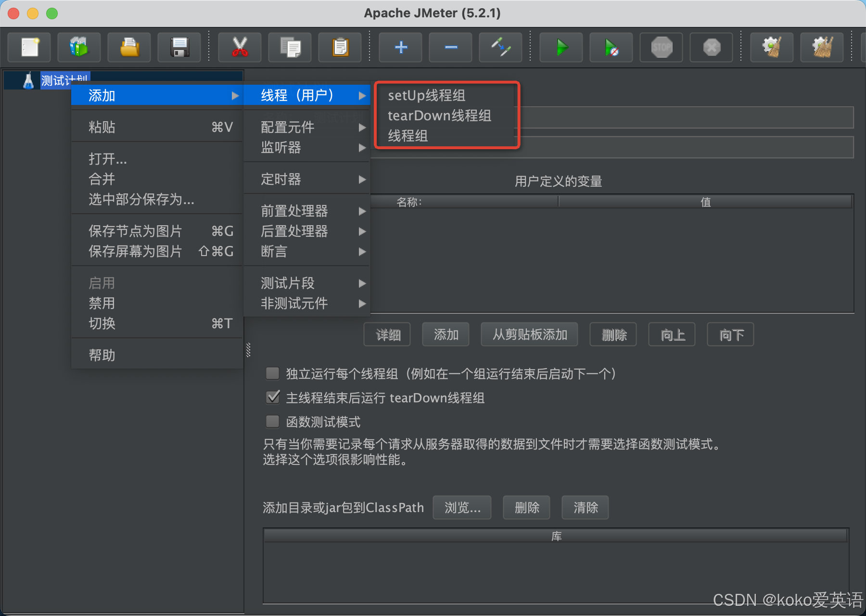Click the Save floppy disk icon

click(179, 47)
